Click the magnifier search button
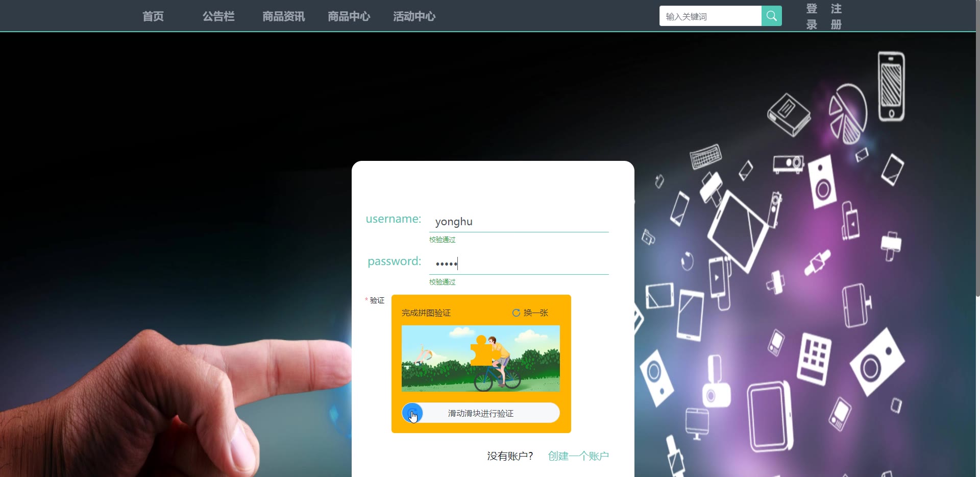 [x=772, y=16]
